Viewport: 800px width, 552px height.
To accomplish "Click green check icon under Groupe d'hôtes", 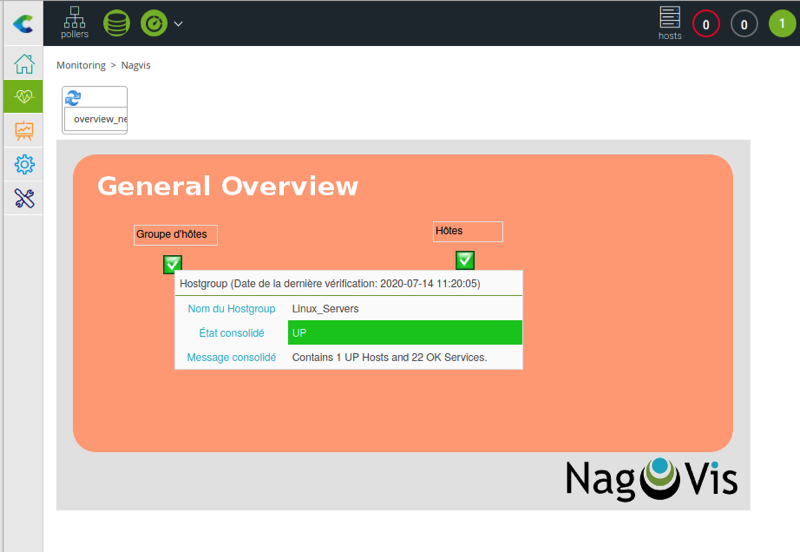I will (x=172, y=264).
